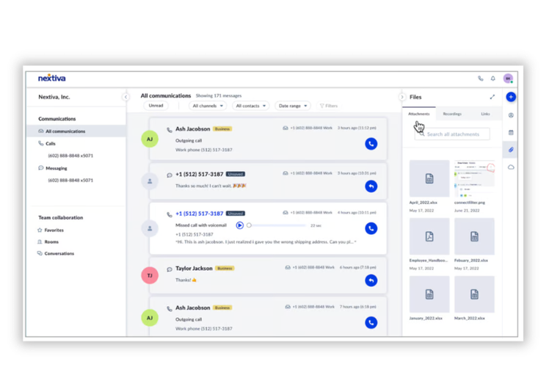The height and width of the screenshot is (392, 549).
Task: Click the Search all attachments field
Action: [453, 134]
